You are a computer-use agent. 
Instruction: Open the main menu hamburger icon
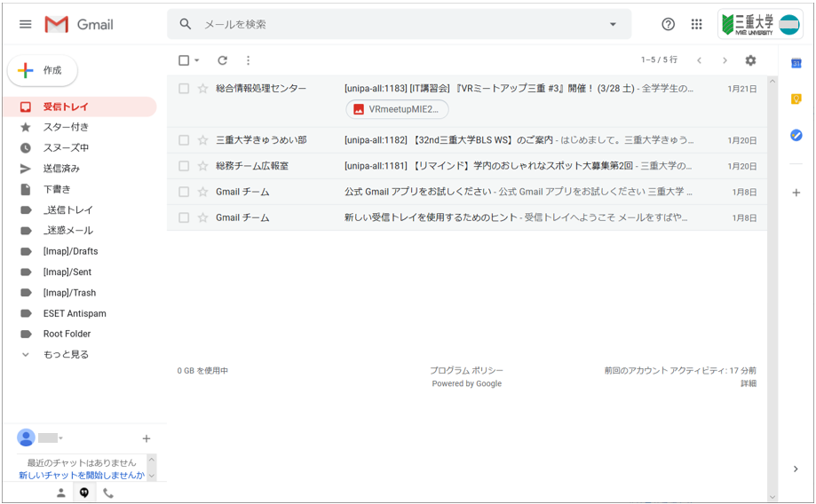coord(25,25)
